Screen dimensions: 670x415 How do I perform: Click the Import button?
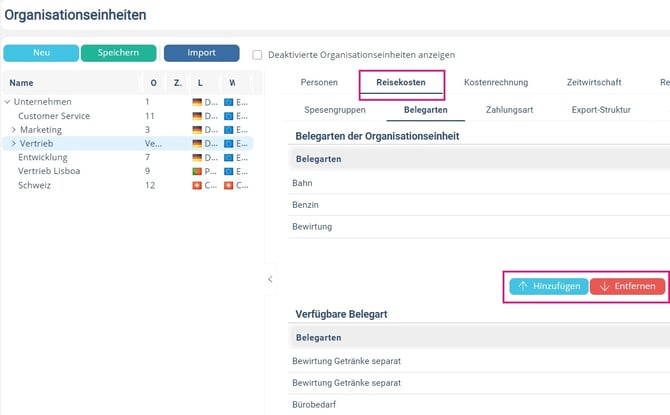click(201, 53)
